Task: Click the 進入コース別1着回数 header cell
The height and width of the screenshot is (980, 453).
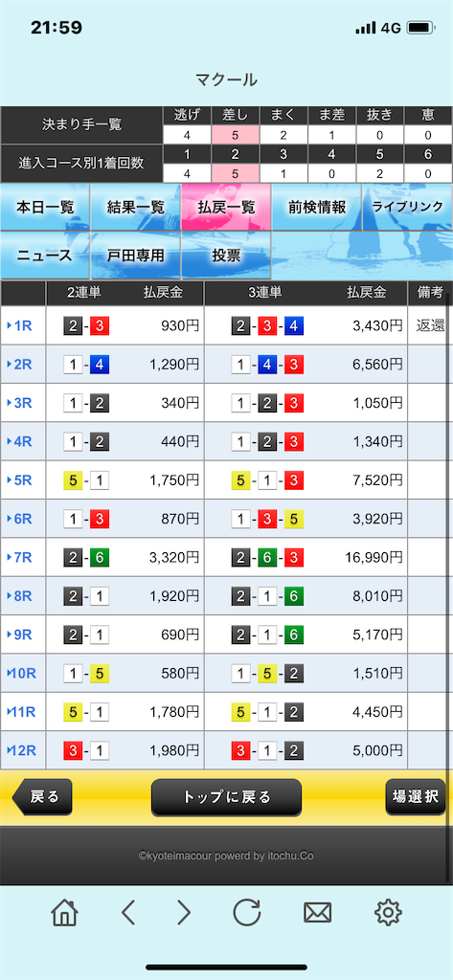Action: 82,164
